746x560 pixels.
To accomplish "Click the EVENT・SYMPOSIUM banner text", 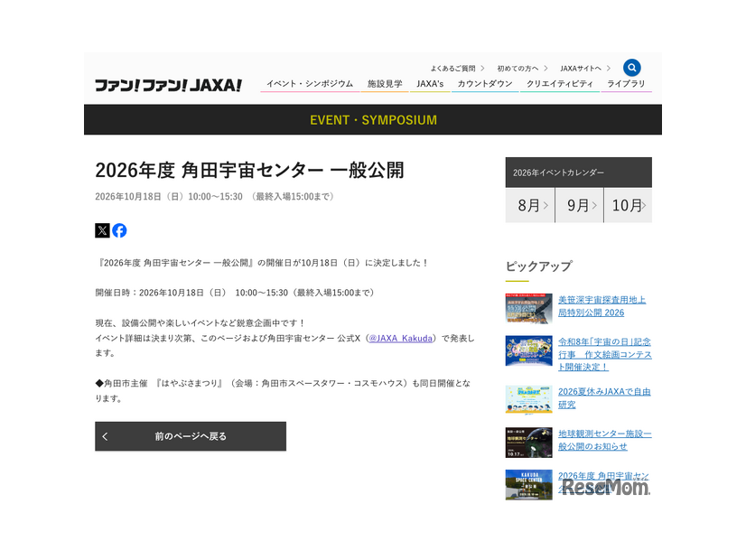I will (x=373, y=120).
